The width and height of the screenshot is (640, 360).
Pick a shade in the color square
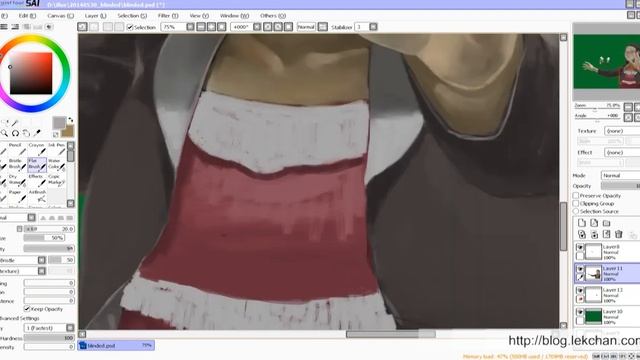31,73
